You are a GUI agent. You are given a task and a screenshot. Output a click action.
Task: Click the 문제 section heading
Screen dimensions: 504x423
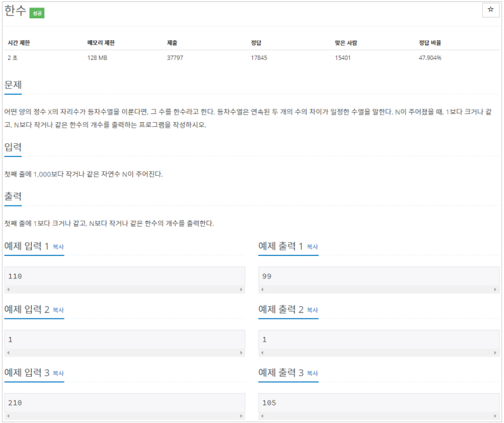point(13,85)
